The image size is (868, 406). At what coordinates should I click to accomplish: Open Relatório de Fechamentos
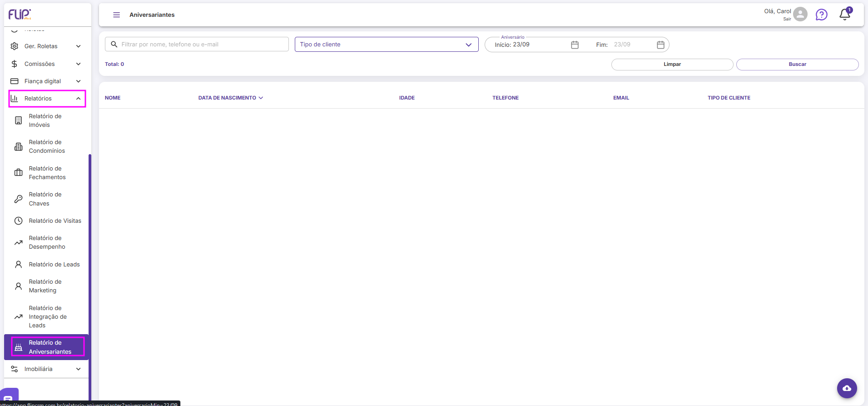[x=46, y=173]
